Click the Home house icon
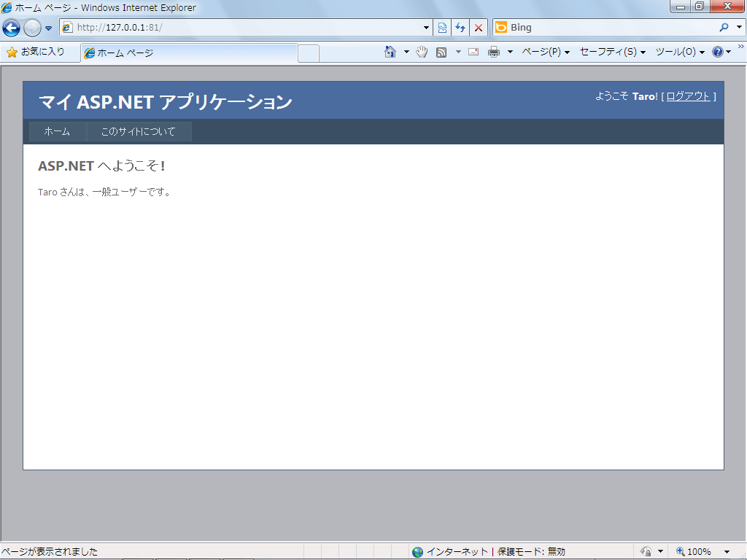This screenshot has height=560, width=747. [x=390, y=52]
